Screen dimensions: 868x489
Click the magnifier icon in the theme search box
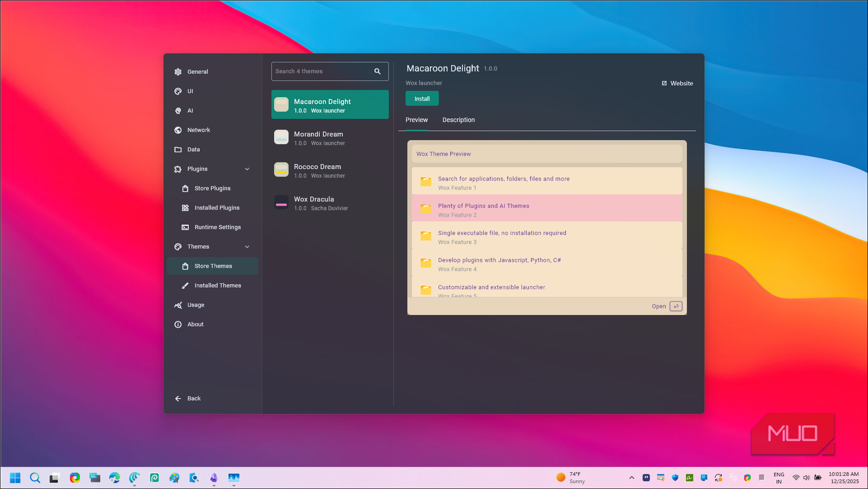[377, 71]
